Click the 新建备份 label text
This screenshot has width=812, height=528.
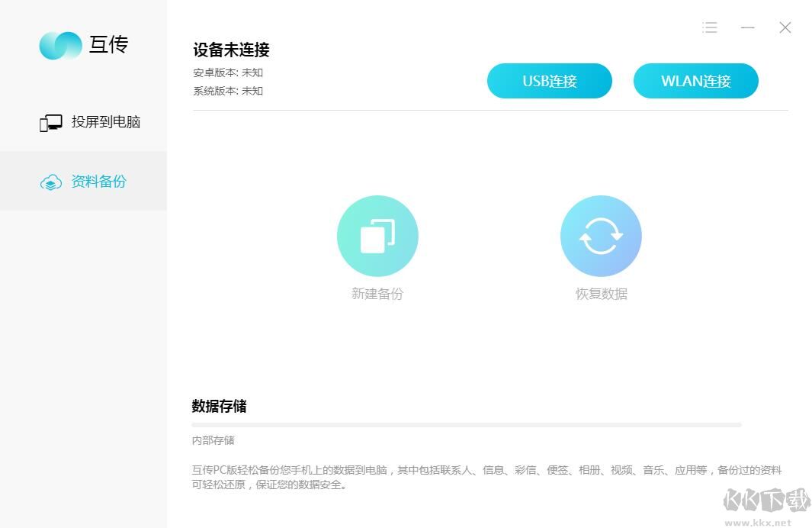[377, 294]
